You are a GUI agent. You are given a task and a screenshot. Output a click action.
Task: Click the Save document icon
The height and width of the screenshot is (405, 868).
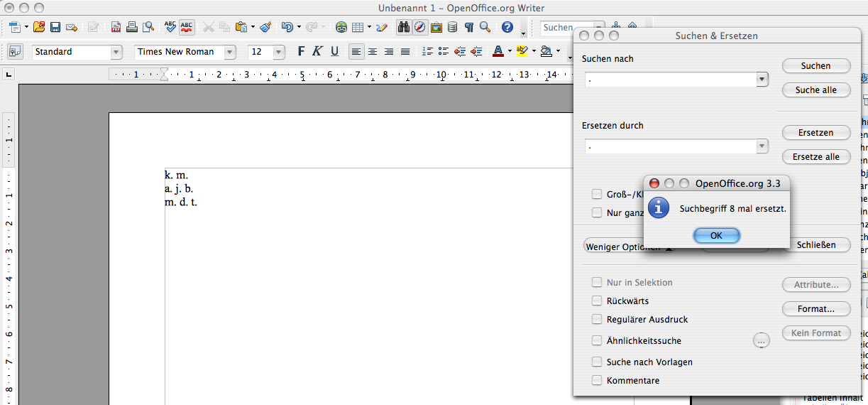tap(55, 27)
